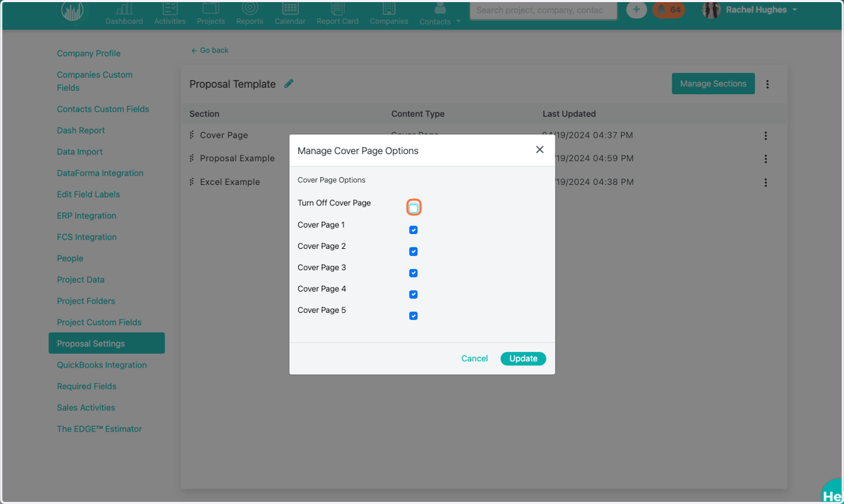Open Companies from the top navigation

(389, 9)
